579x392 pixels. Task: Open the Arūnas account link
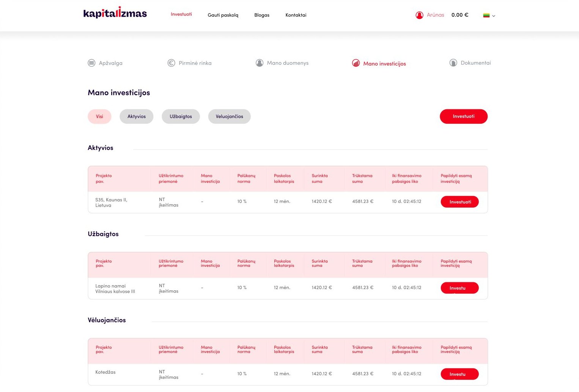coord(436,15)
